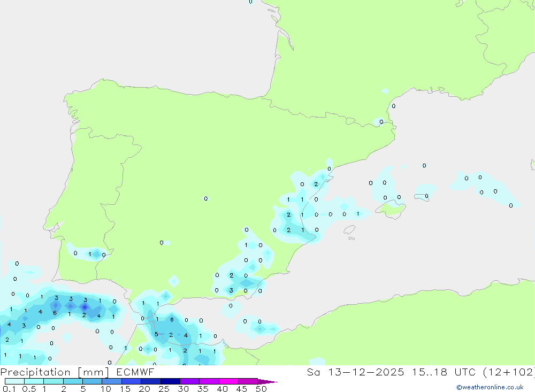535x392 pixels.
Task: Pick the 35–40 mm purple legend color
Action: click(x=209, y=381)
